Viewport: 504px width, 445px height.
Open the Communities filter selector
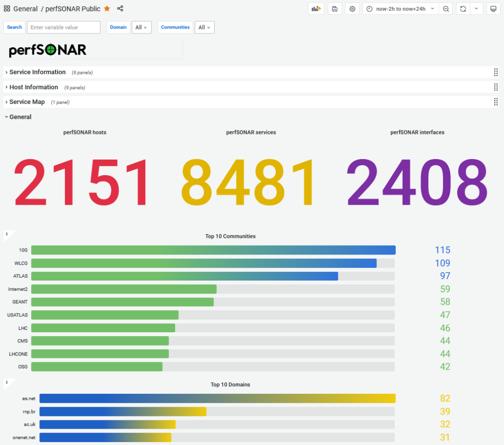[204, 27]
